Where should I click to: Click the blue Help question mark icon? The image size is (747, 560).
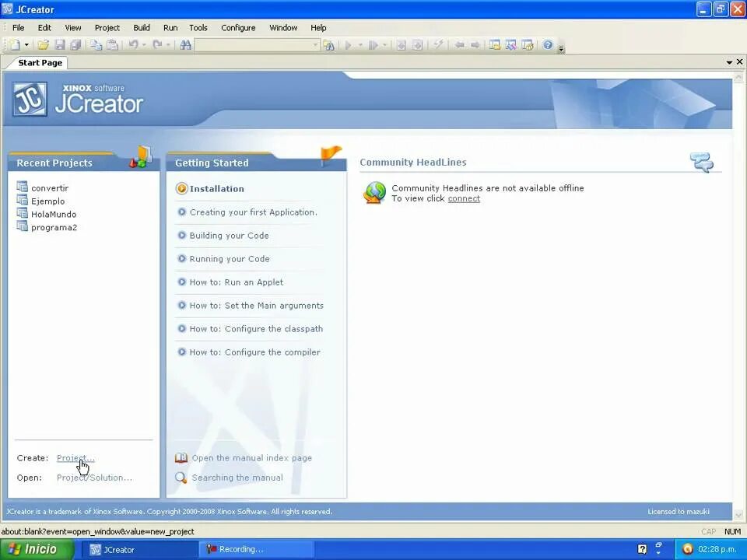click(x=548, y=45)
